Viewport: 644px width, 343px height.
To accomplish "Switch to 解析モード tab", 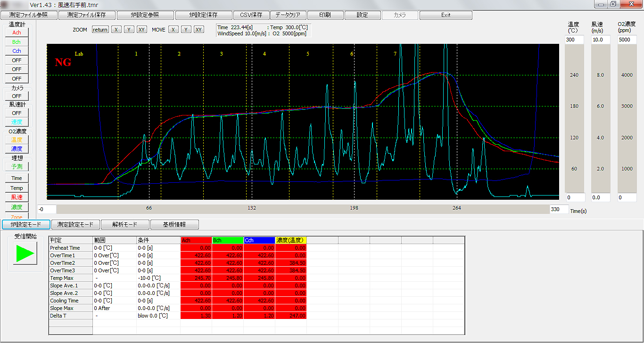I will 124,225.
